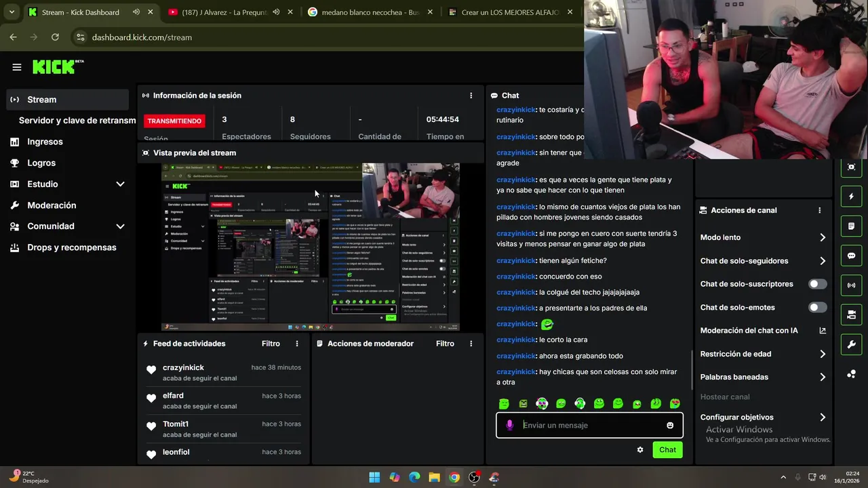Screen dimensions: 868x488
Task: Open weather widget showing 22°C
Action: [29, 477]
